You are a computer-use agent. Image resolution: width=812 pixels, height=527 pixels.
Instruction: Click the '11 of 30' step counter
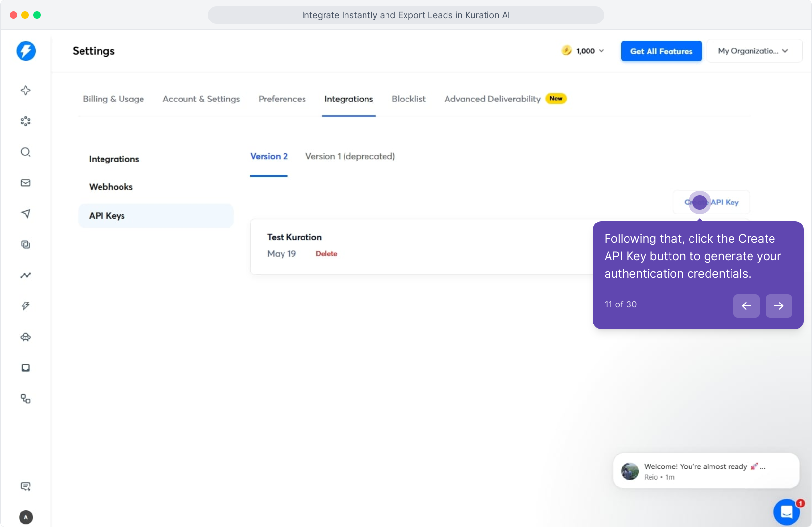pos(620,304)
